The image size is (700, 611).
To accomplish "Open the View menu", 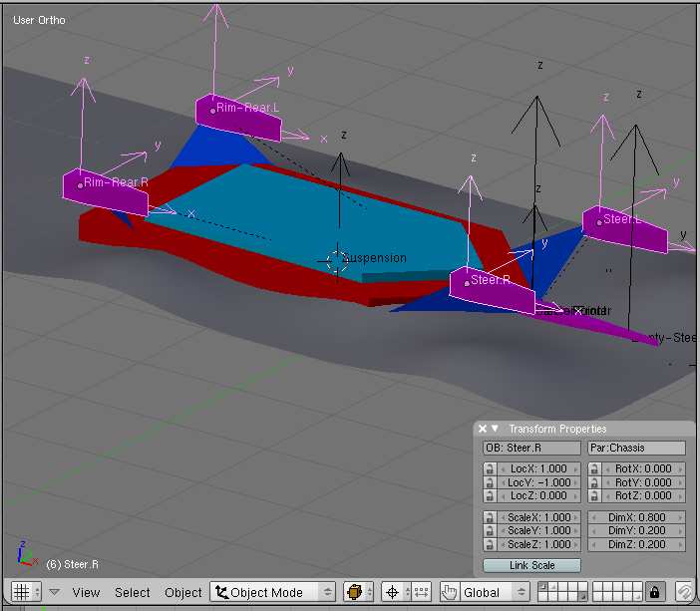I will pos(86,592).
